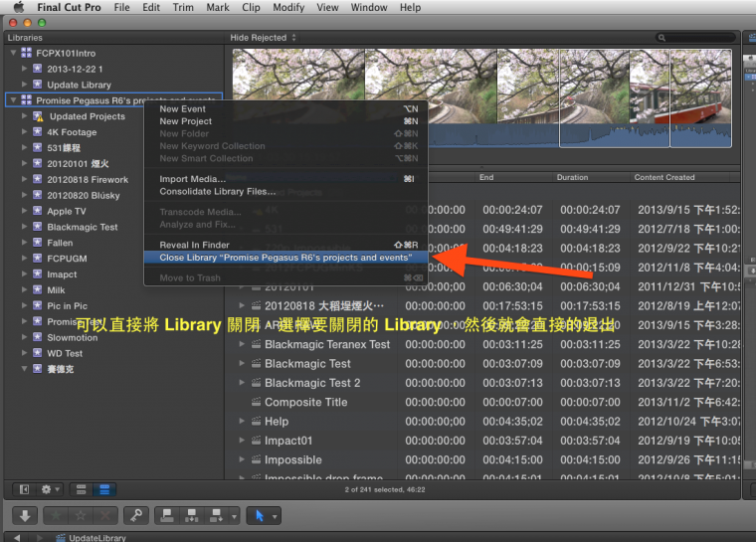The image size is (756, 542).
Task: Click the Favorite green star button
Action: pyautogui.click(x=56, y=515)
